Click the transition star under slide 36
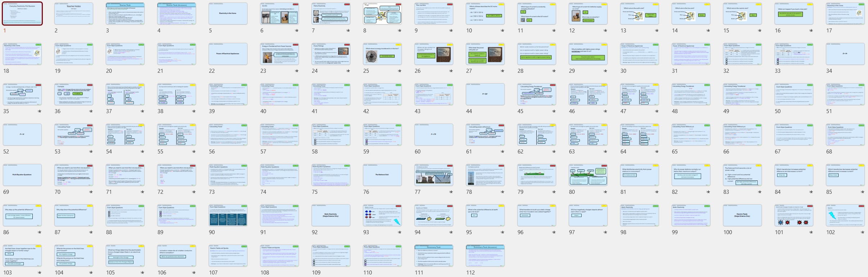This screenshot has height=277, width=868. 91,111
